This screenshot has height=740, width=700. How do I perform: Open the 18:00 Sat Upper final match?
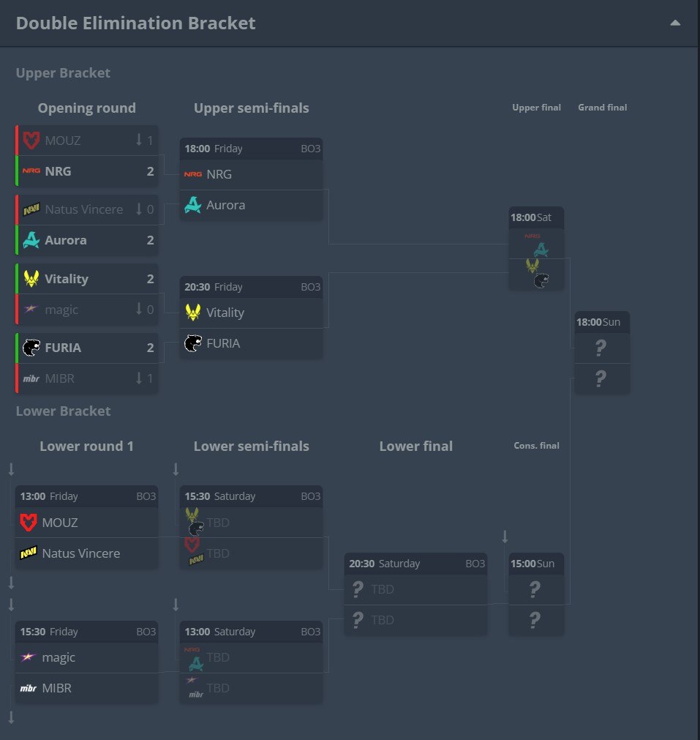pyautogui.click(x=536, y=248)
